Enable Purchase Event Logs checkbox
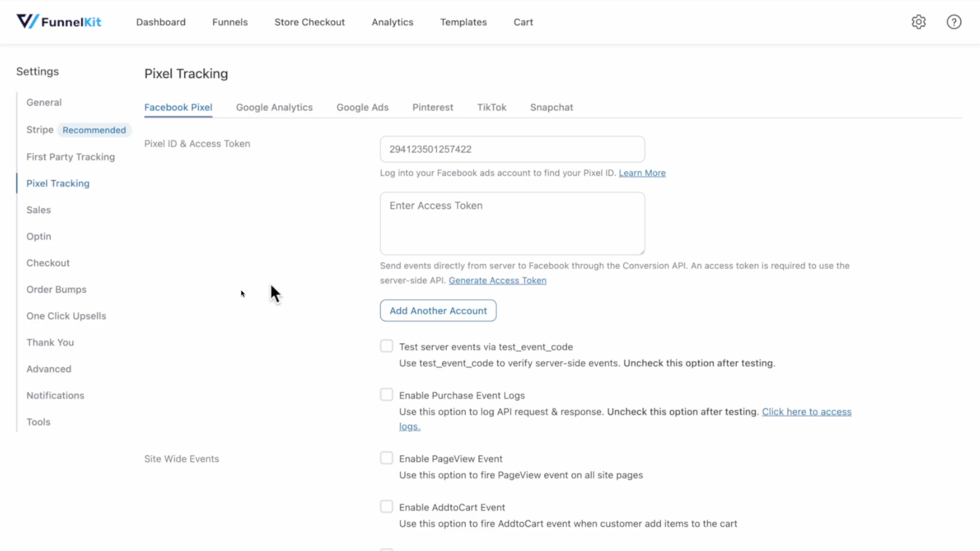The width and height of the screenshot is (980, 551). point(386,395)
